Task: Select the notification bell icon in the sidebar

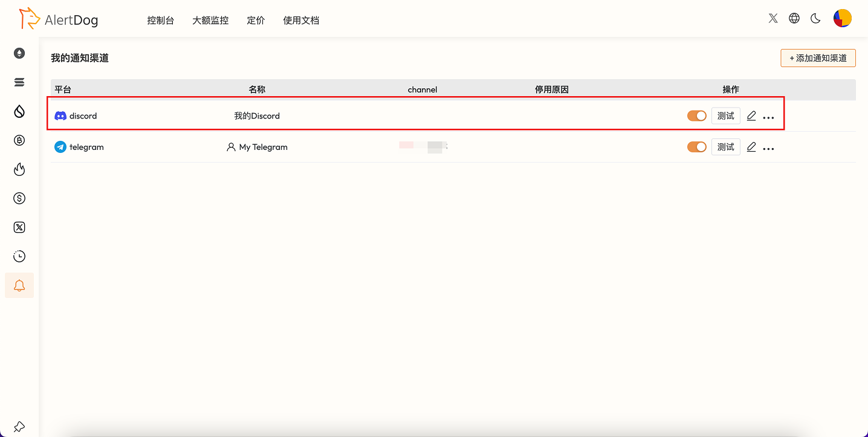Action: point(19,285)
